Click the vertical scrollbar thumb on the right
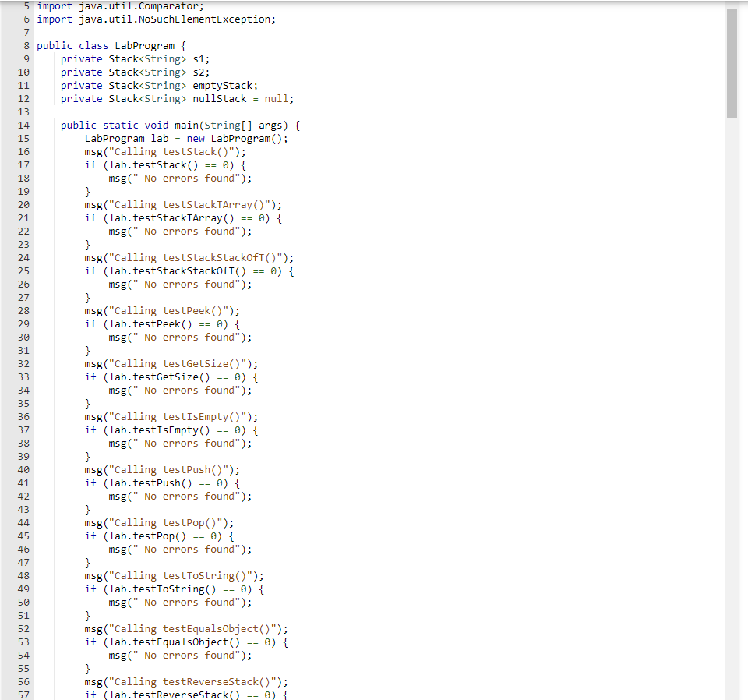Viewport: 748px width, 700px height. point(733,62)
